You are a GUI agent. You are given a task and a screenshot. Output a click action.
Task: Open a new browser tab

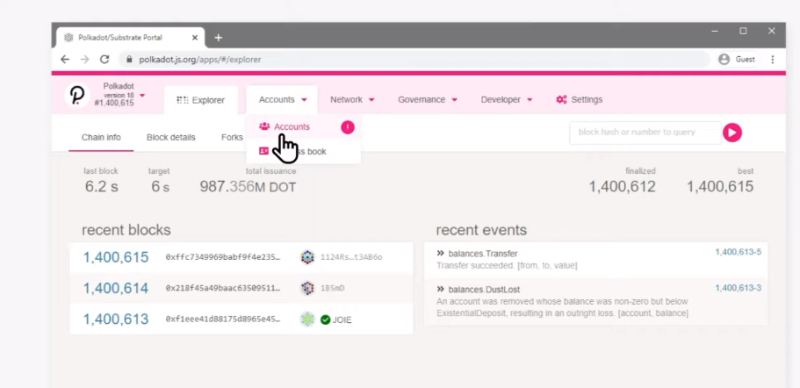pyautogui.click(x=218, y=38)
